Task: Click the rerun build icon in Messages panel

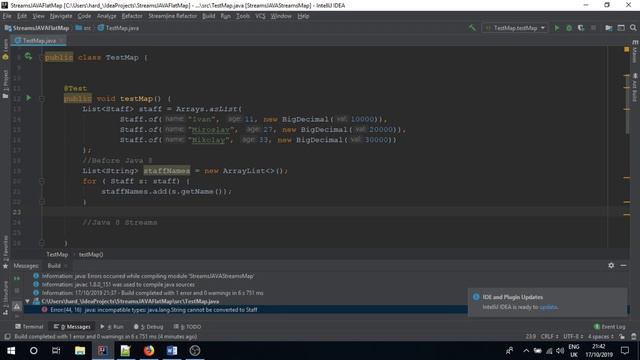Action: click(17, 278)
